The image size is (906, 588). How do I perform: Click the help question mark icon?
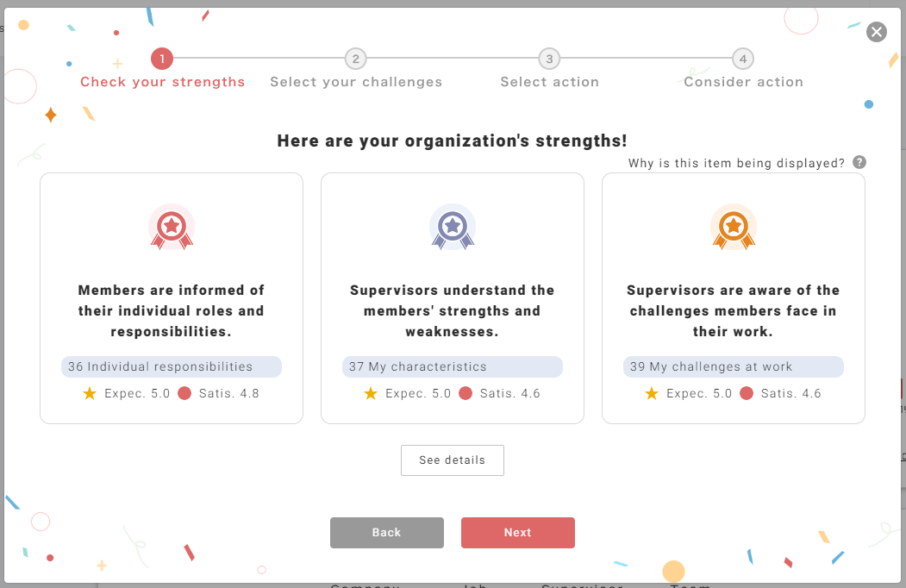pyautogui.click(x=859, y=162)
